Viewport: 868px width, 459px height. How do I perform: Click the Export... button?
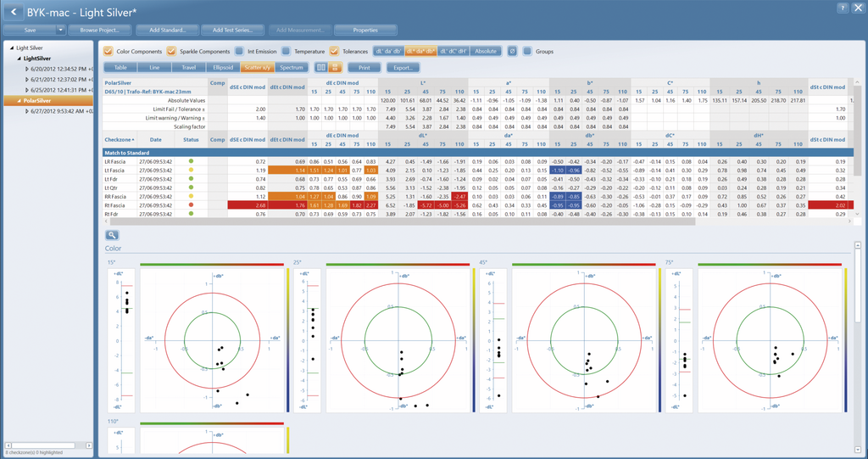pos(403,68)
